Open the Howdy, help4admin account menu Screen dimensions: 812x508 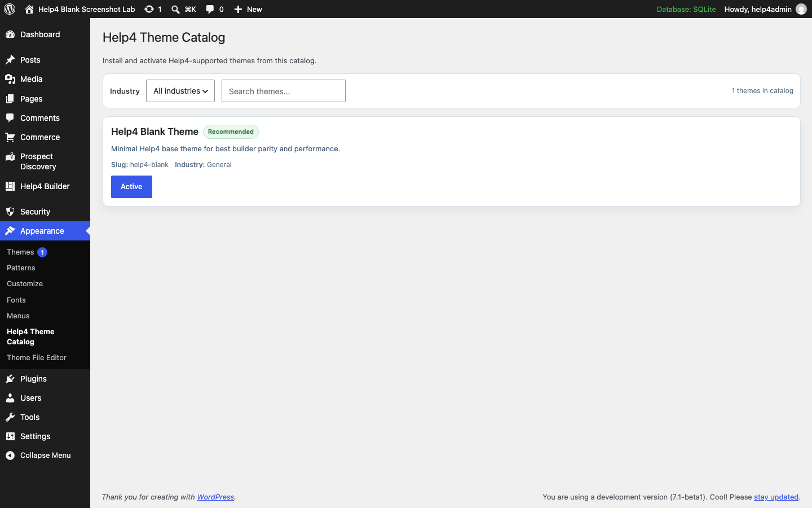pos(765,9)
